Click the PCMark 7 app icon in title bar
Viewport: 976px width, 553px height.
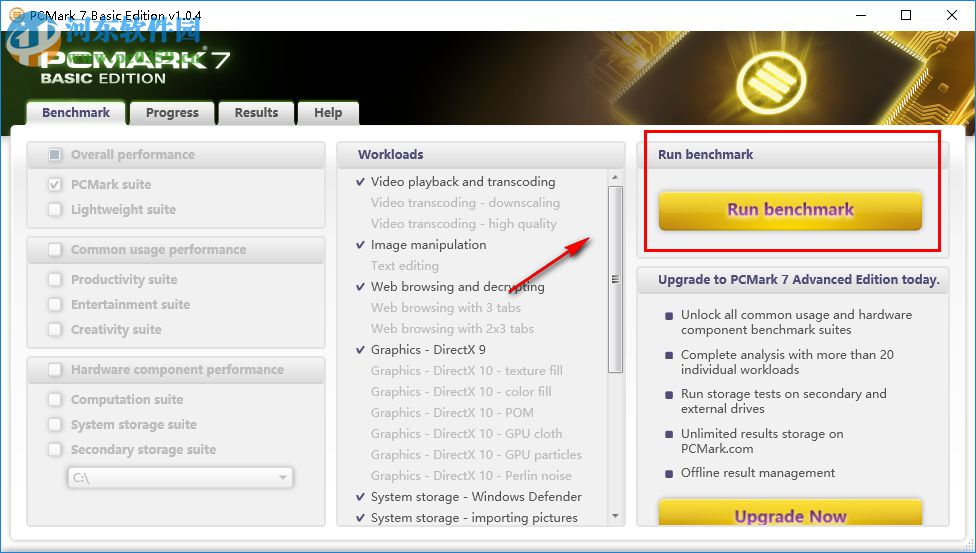(x=16, y=15)
